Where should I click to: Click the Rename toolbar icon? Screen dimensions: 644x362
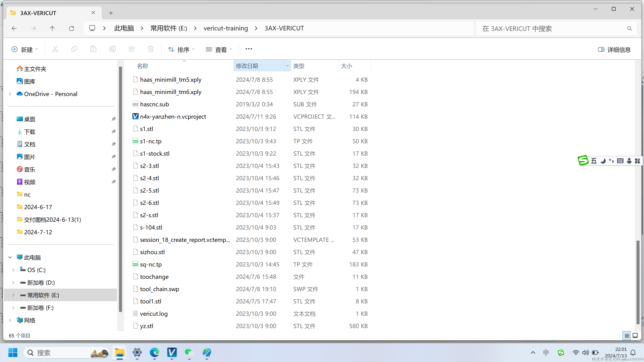point(112,49)
